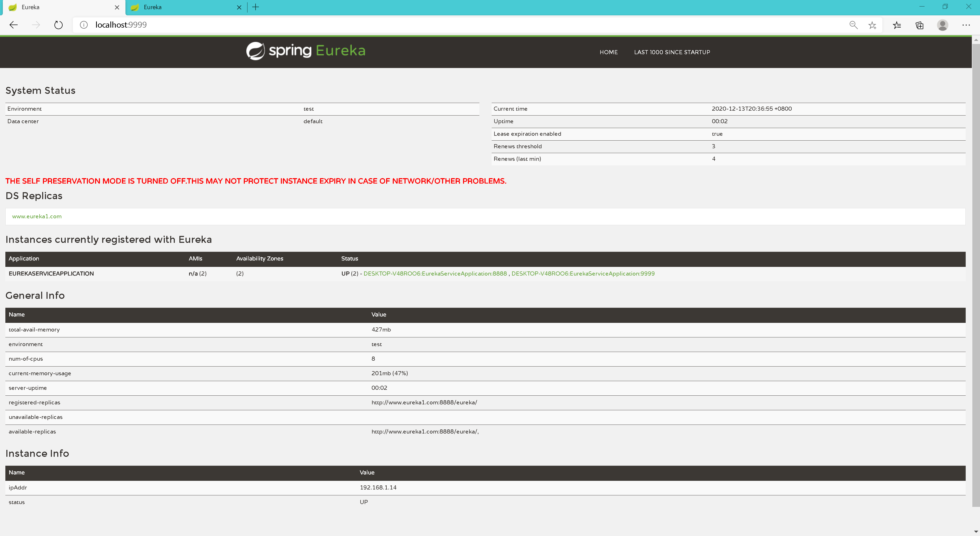Viewport: 980px width, 536px height.
Task: Add this page to favorites star
Action: [872, 25]
